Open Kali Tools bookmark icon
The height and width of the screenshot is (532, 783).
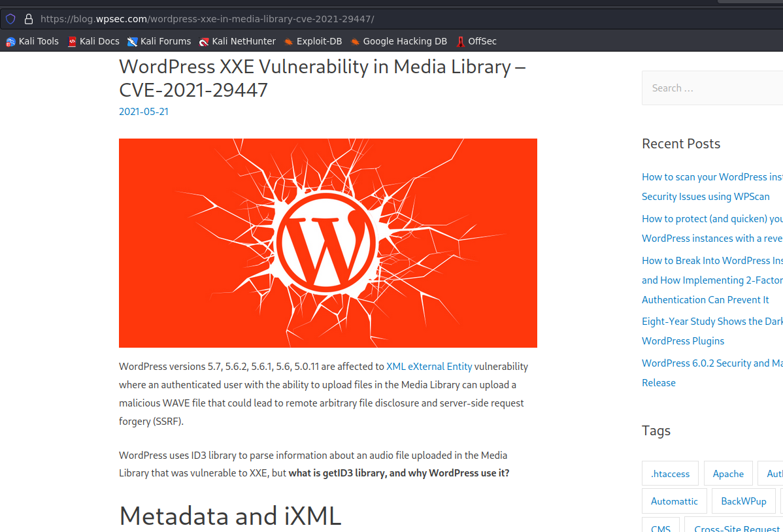[x=10, y=41]
